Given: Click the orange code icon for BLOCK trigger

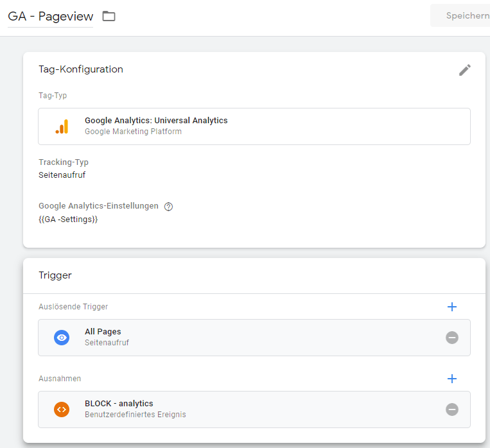Looking at the screenshot, I should (x=62, y=409).
